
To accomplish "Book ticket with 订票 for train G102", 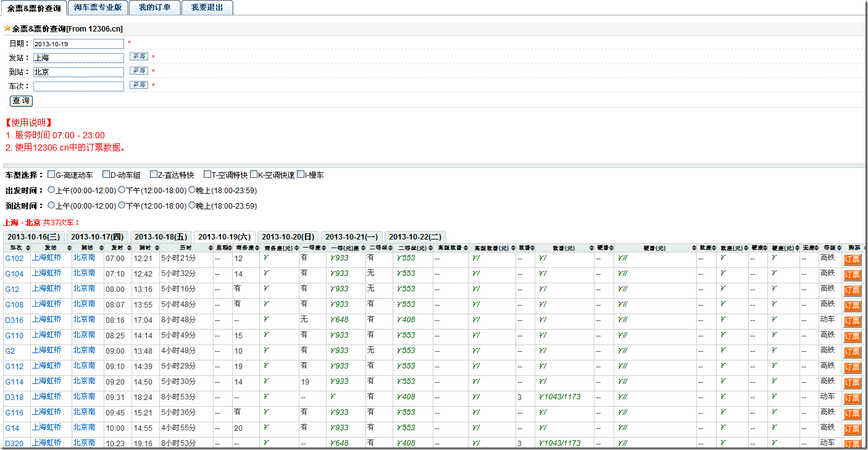I will tap(852, 259).
